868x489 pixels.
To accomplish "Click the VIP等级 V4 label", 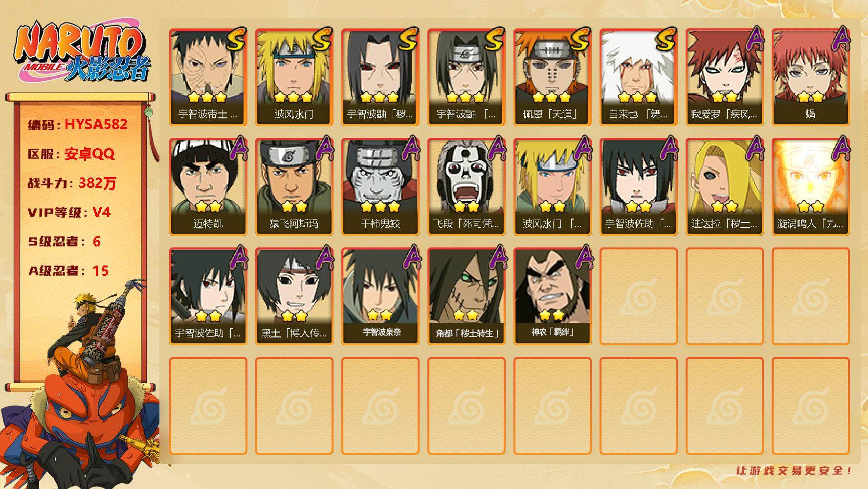I will [69, 212].
